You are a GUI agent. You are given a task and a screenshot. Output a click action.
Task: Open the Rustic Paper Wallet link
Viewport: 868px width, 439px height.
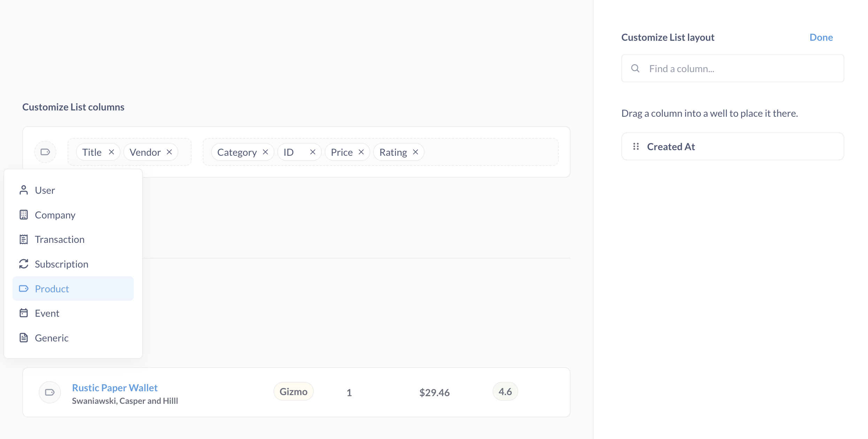(115, 387)
